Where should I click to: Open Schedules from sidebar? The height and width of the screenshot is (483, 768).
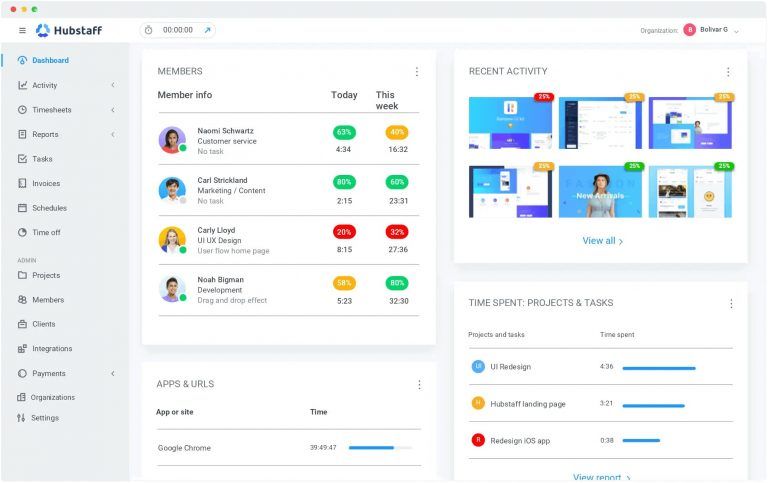click(49, 208)
